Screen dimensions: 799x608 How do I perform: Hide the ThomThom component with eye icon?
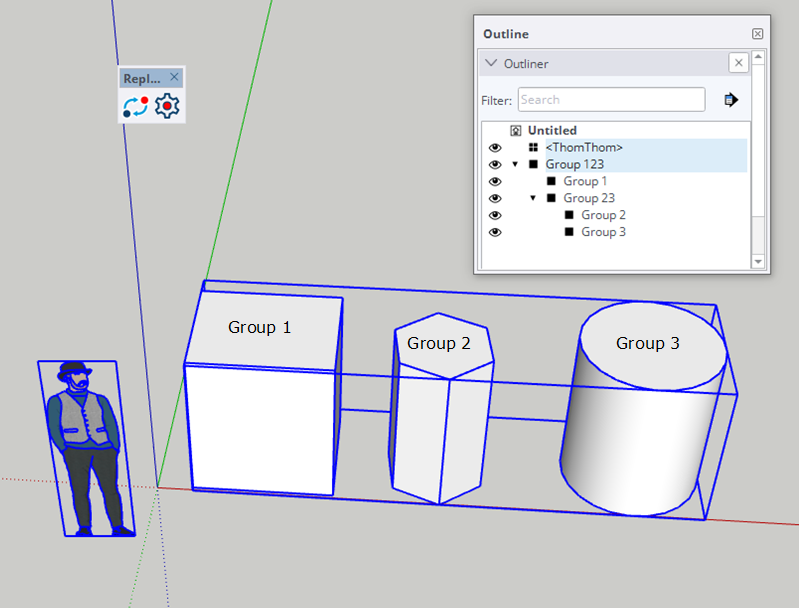click(x=495, y=148)
